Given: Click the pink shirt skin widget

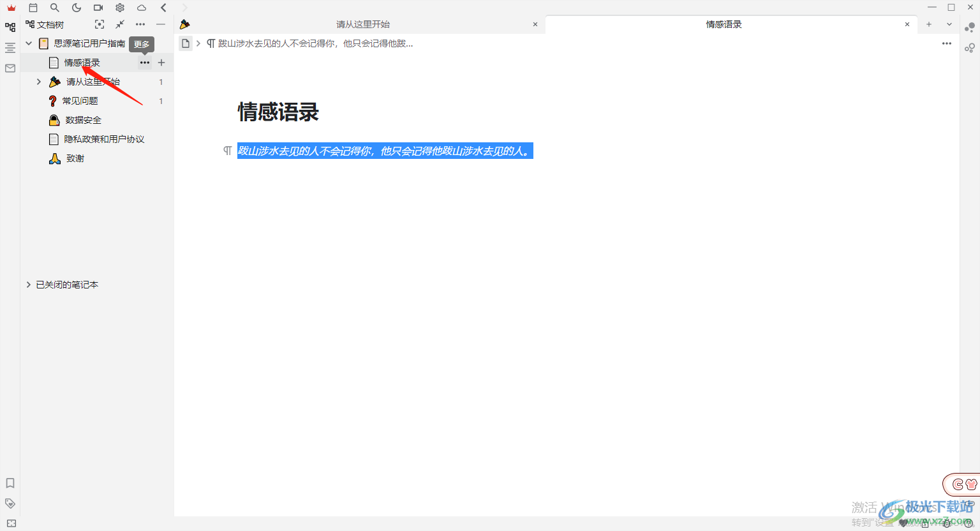Looking at the screenshot, I should pos(971,484).
